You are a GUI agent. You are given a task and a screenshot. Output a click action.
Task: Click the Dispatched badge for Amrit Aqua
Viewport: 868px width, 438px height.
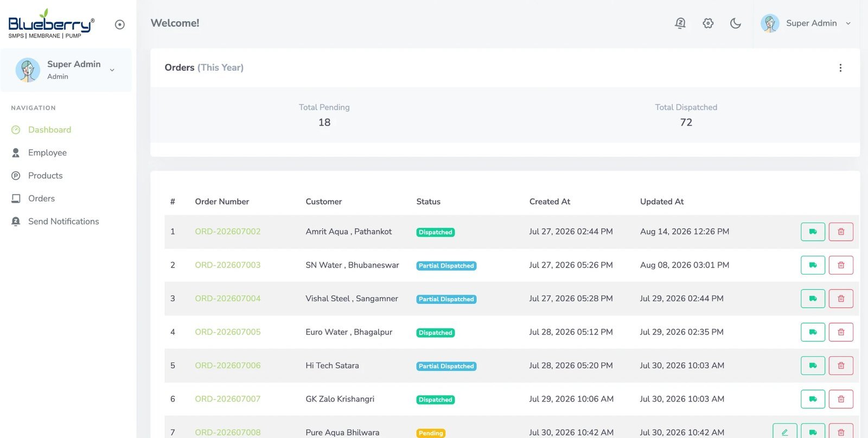point(436,232)
